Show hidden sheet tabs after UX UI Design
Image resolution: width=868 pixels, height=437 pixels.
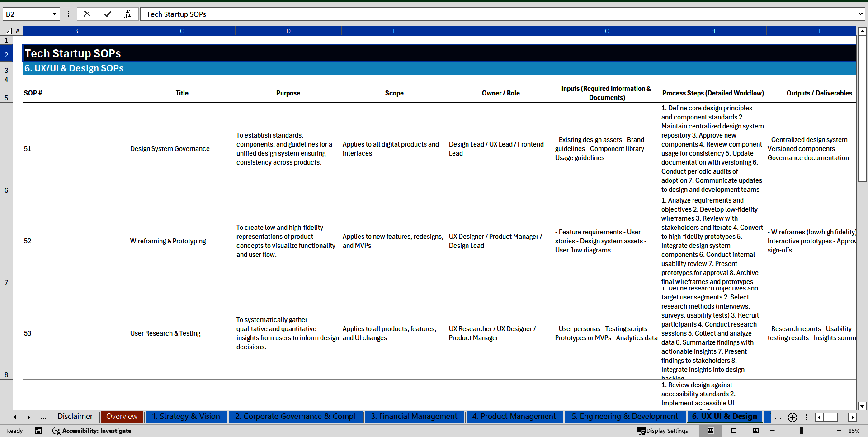pos(778,417)
